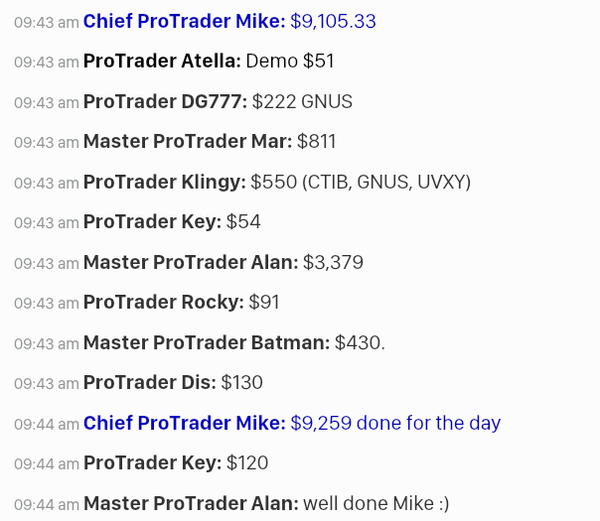
Task: Click the ProTrader Rocky username
Action: pyautogui.click(x=163, y=302)
